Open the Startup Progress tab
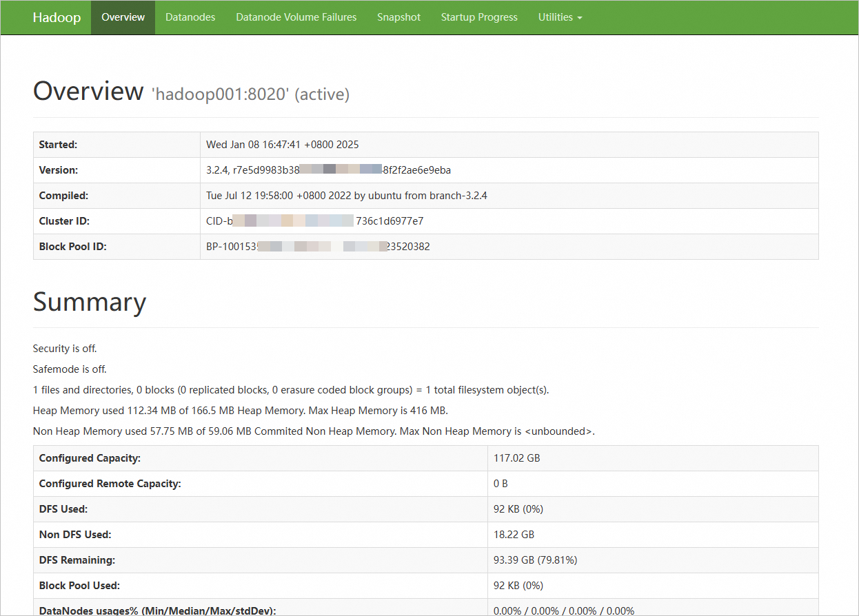 (479, 17)
